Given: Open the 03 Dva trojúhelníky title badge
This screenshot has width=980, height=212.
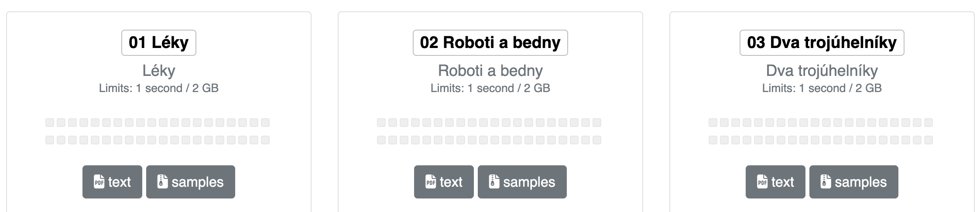Looking at the screenshot, I should click(x=822, y=43).
